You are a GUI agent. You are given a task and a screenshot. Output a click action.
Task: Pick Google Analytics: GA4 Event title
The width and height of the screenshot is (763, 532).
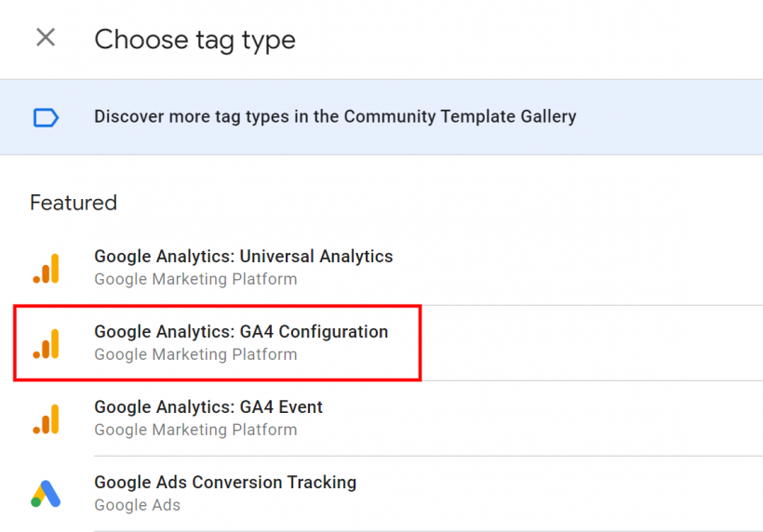[x=208, y=407]
